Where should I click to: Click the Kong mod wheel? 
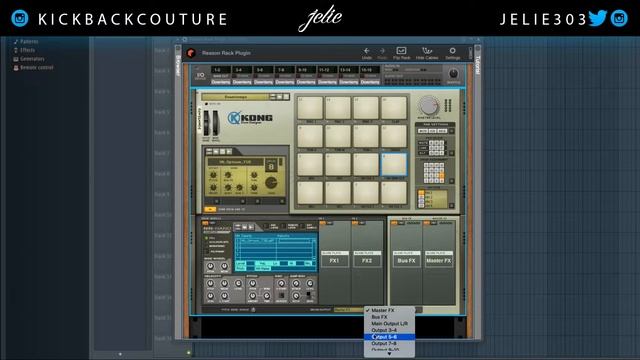pyautogui.click(x=215, y=123)
